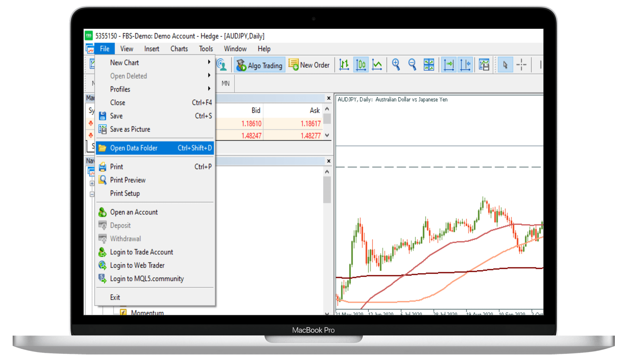The image size is (629, 364).
Task: Click Print Setup menu item
Action: tap(155, 193)
